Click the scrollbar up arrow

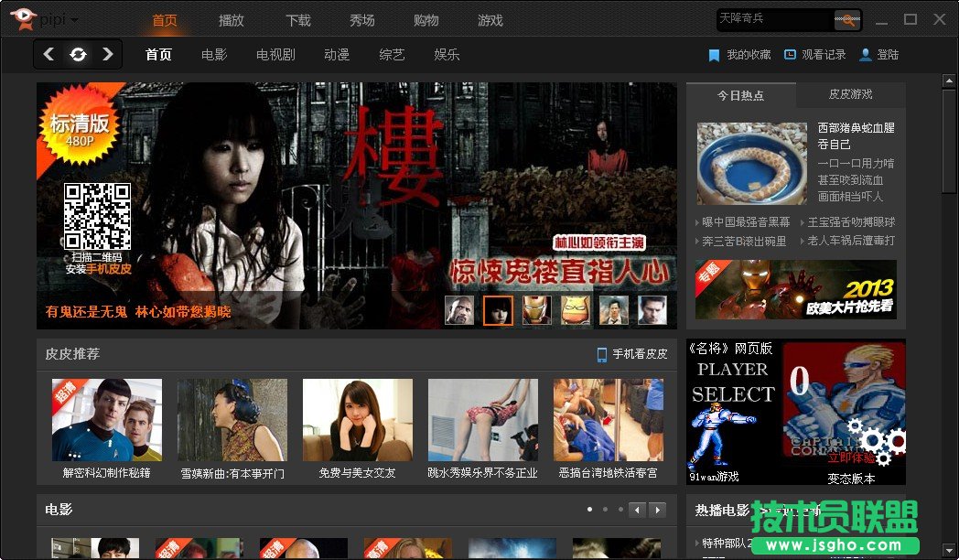[x=949, y=81]
